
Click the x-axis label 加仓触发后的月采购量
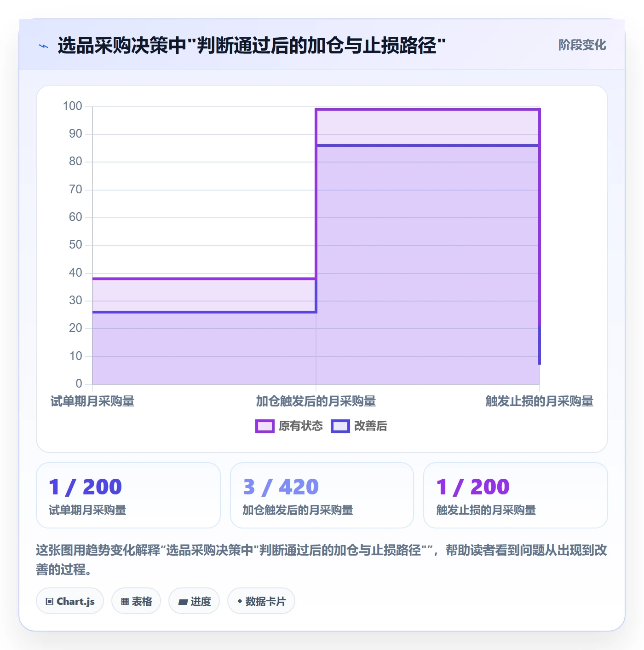pyautogui.click(x=316, y=401)
